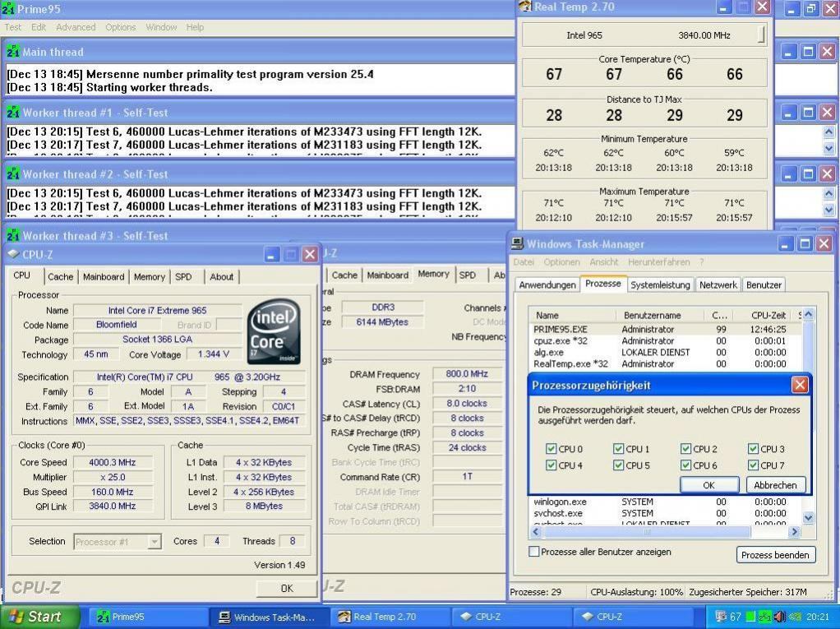Click the Prime95 icon in the title bar
This screenshot has height=629, width=840.
coord(8,8)
